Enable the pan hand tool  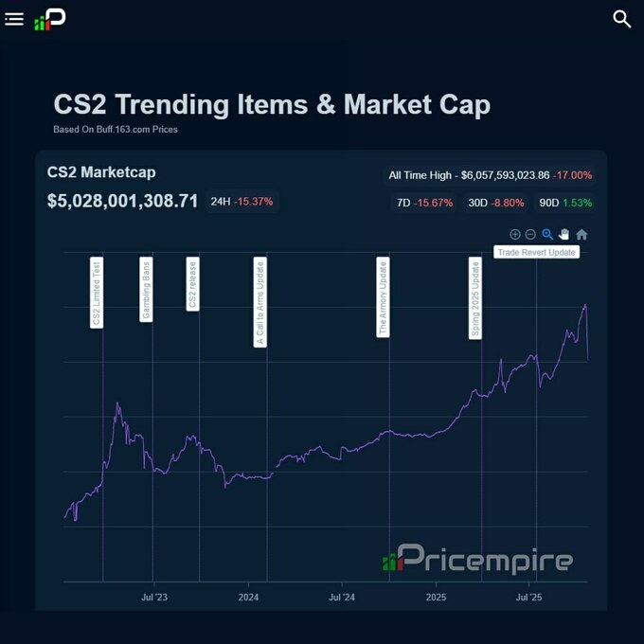[x=564, y=234]
